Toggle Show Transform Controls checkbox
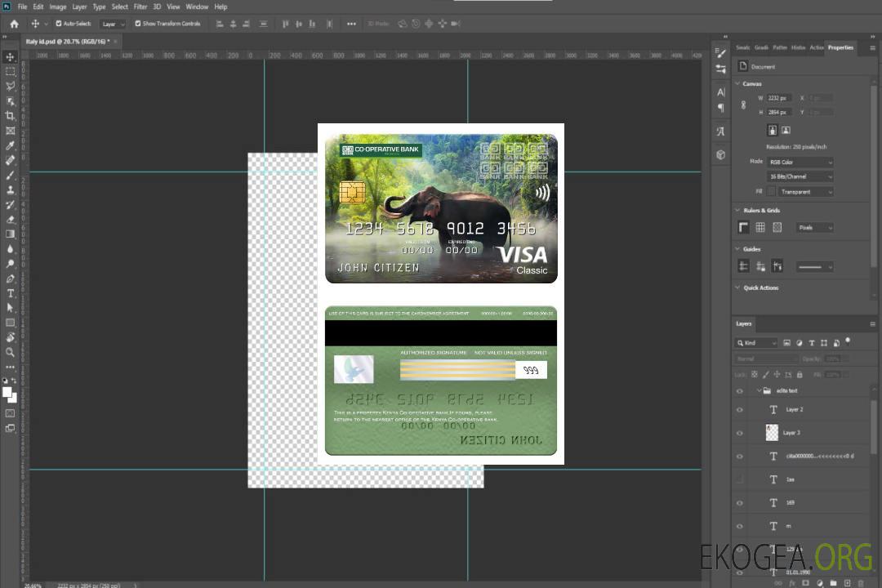 tap(138, 24)
